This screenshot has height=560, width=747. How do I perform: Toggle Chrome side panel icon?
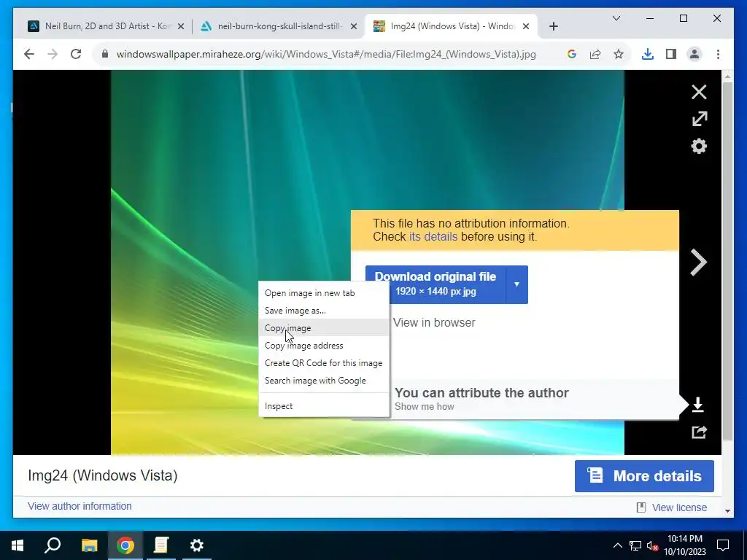(671, 54)
